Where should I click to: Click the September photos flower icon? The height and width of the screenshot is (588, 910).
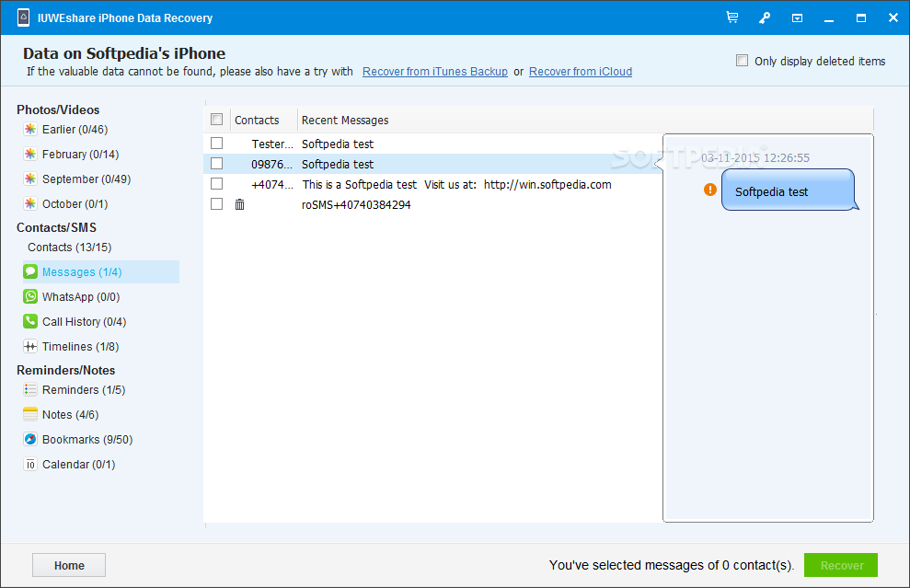pyautogui.click(x=30, y=179)
